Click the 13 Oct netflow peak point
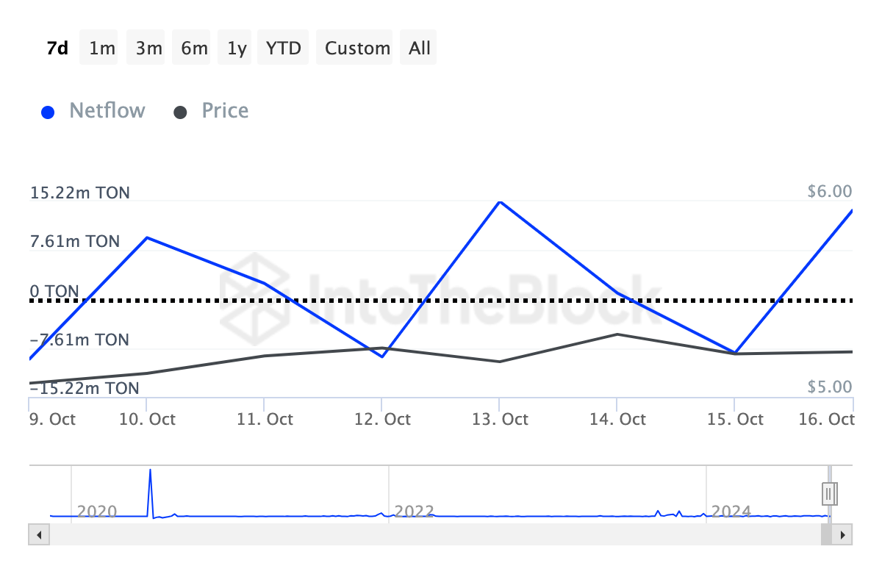The width and height of the screenshot is (882, 588). coord(500,201)
